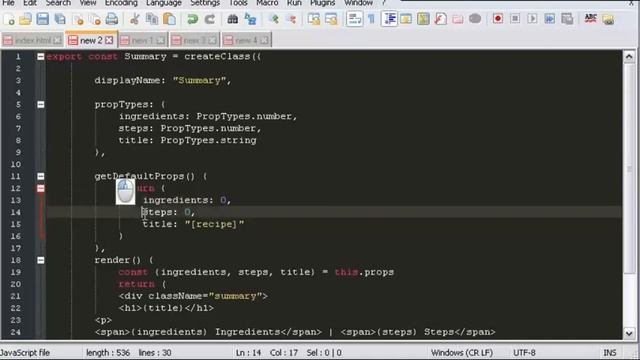Click the Save recorded macro icon
The height and width of the screenshot is (360, 640).
[x=567, y=19]
